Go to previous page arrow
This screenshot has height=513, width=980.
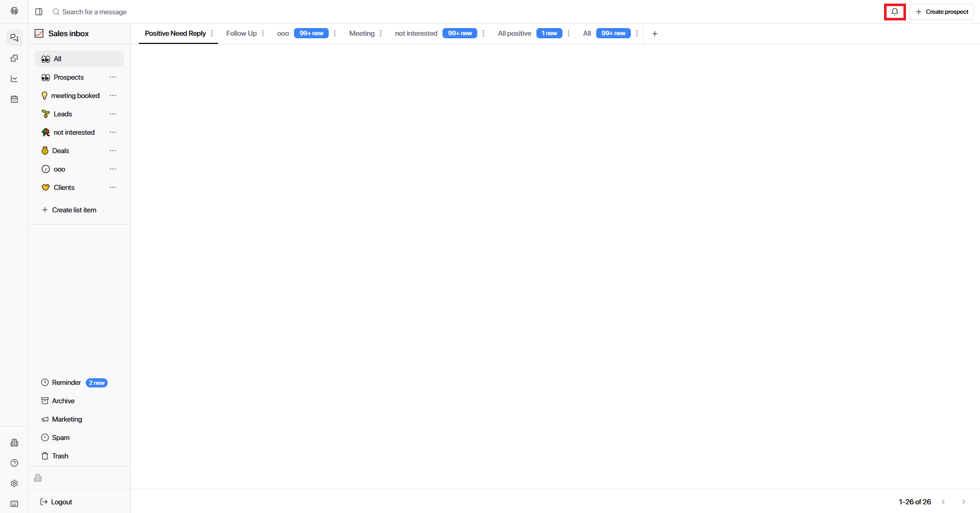click(x=943, y=502)
